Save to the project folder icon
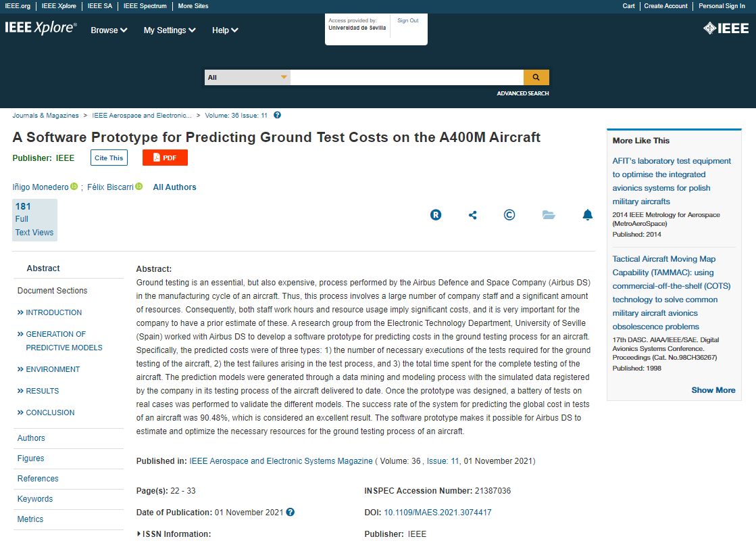Viewport: 756px width, 543px height. [549, 215]
